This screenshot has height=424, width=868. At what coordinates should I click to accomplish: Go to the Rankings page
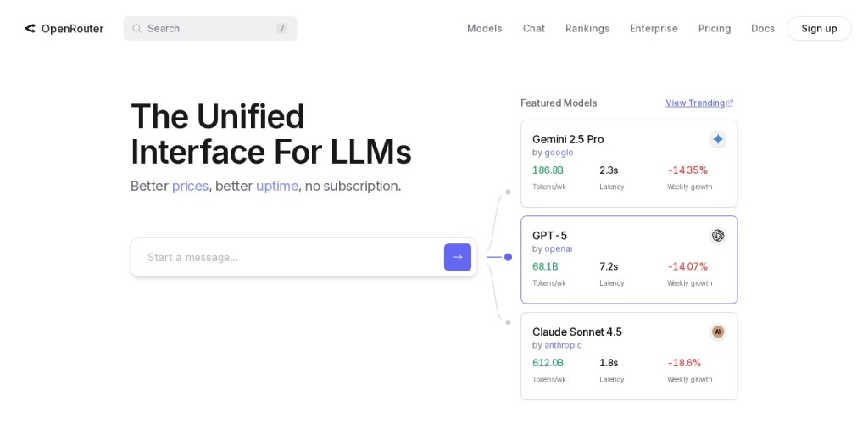[587, 29]
